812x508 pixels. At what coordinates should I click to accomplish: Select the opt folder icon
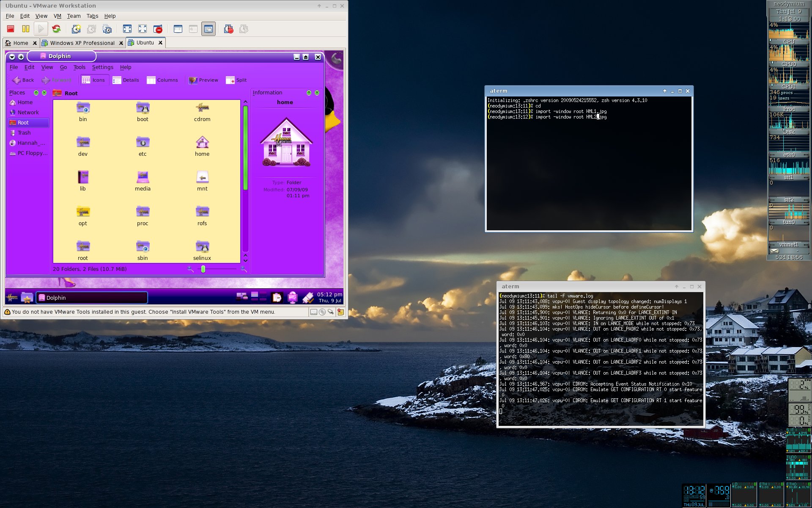(x=83, y=212)
